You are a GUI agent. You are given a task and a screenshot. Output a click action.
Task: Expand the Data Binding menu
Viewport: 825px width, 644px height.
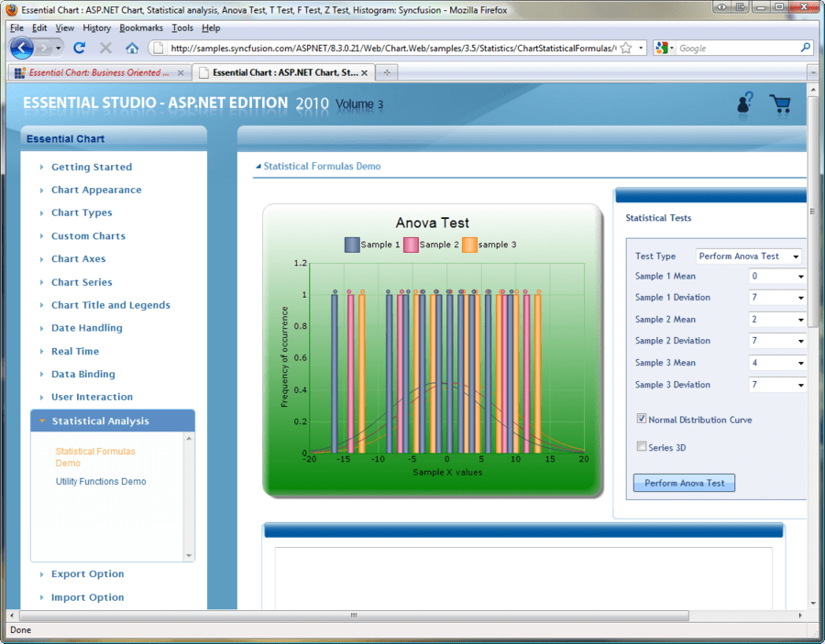click(83, 375)
